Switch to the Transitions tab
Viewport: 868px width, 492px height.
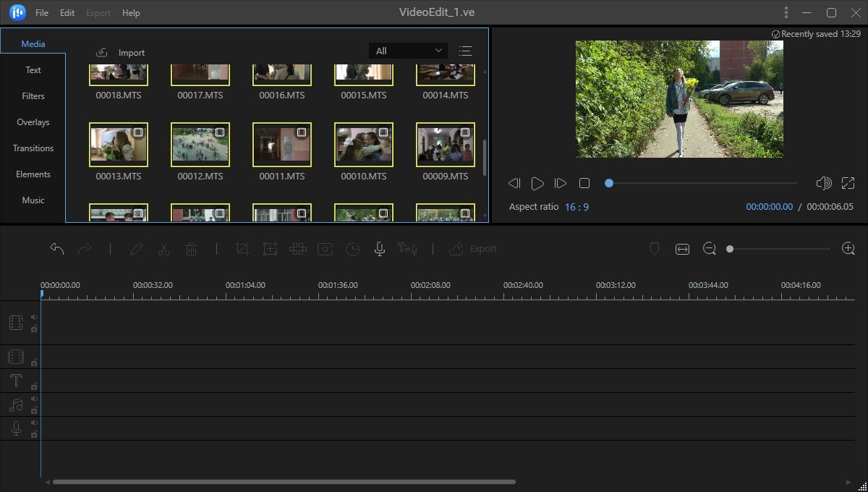coord(33,148)
